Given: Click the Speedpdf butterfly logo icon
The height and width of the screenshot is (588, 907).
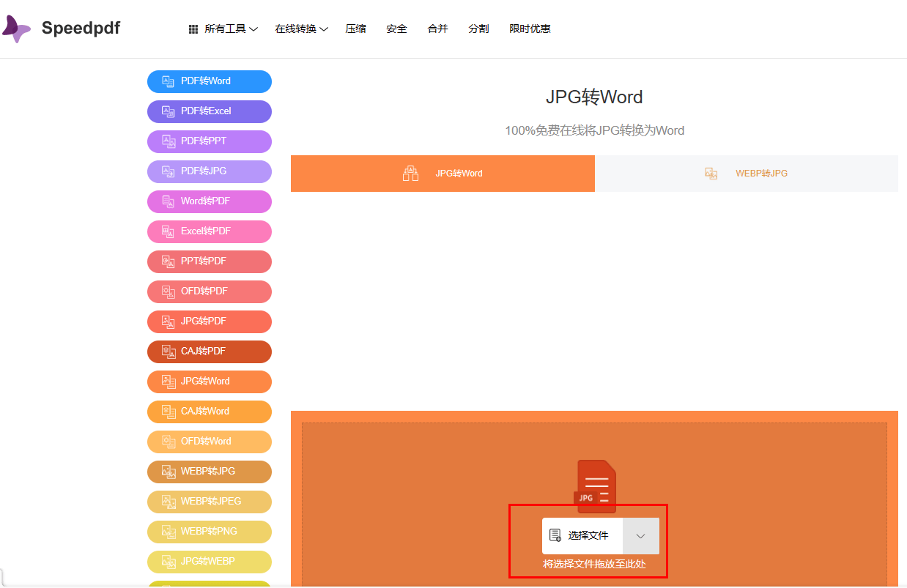Looking at the screenshot, I should 15,29.
